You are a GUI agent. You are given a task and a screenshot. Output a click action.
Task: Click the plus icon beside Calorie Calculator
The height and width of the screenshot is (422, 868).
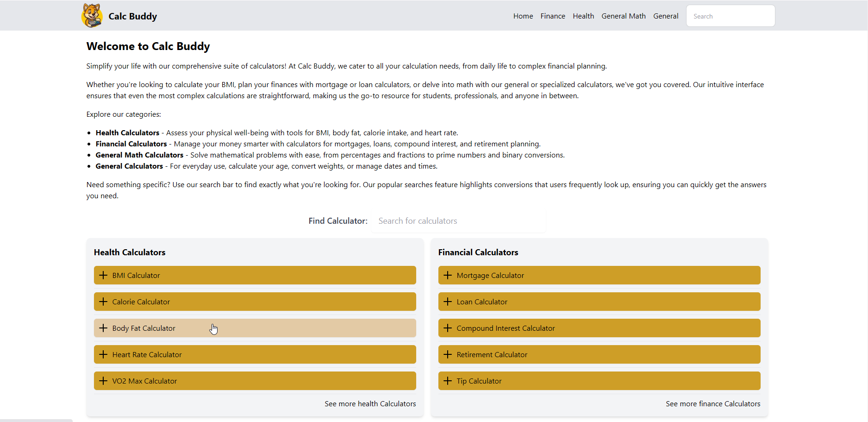[103, 302]
